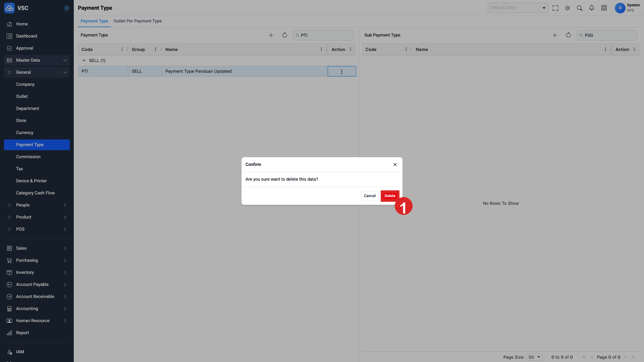This screenshot has width=644, height=362.
Task: Go to Outlet page
Action: click(37, 97)
